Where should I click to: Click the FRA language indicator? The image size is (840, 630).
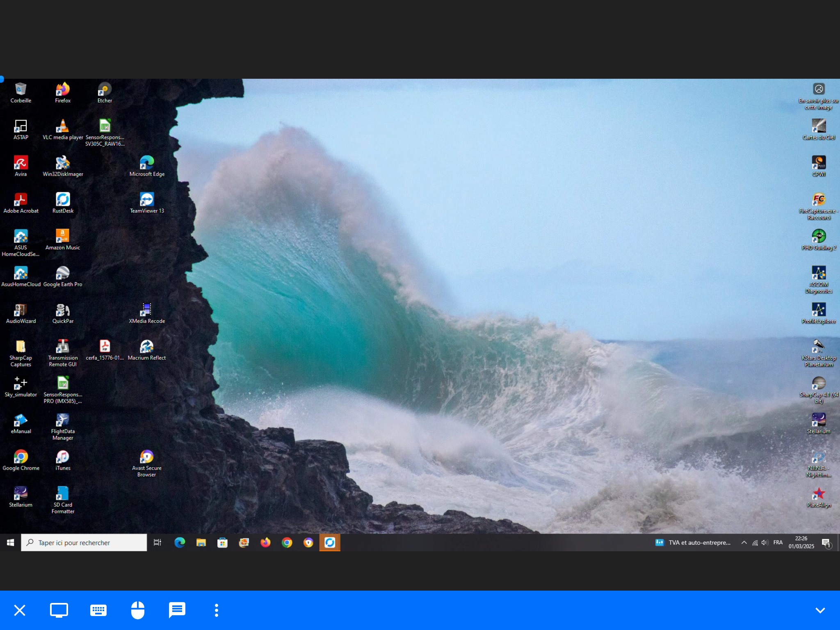point(778,543)
